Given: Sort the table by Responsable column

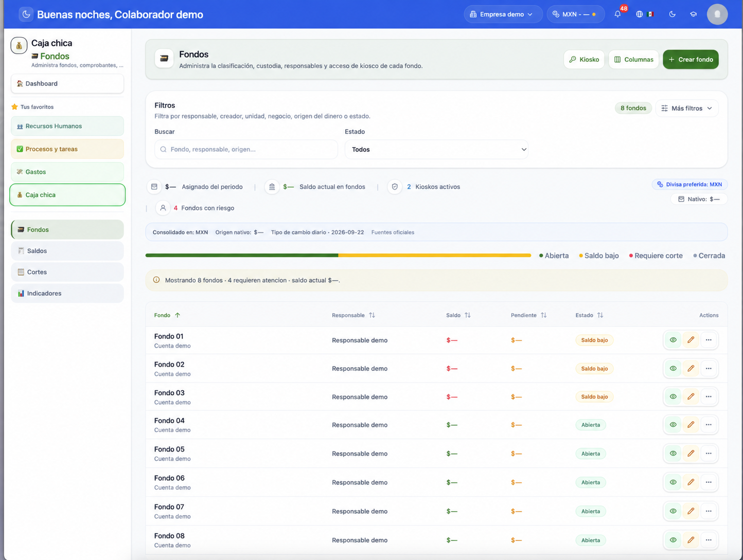Looking at the screenshot, I should (353, 315).
